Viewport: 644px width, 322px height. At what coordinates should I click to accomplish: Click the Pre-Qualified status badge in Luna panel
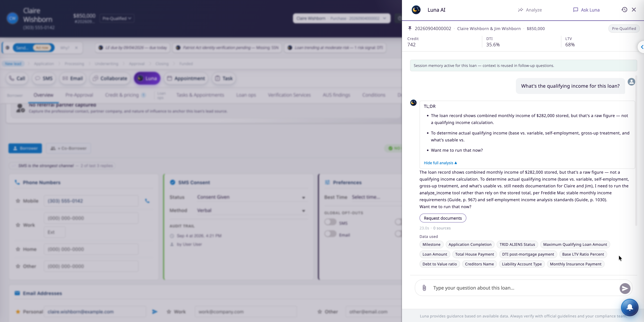[624, 29]
